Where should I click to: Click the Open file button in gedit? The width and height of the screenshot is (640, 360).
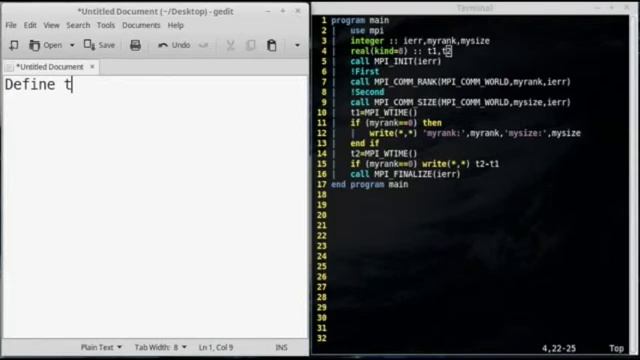pyautogui.click(x=46, y=45)
